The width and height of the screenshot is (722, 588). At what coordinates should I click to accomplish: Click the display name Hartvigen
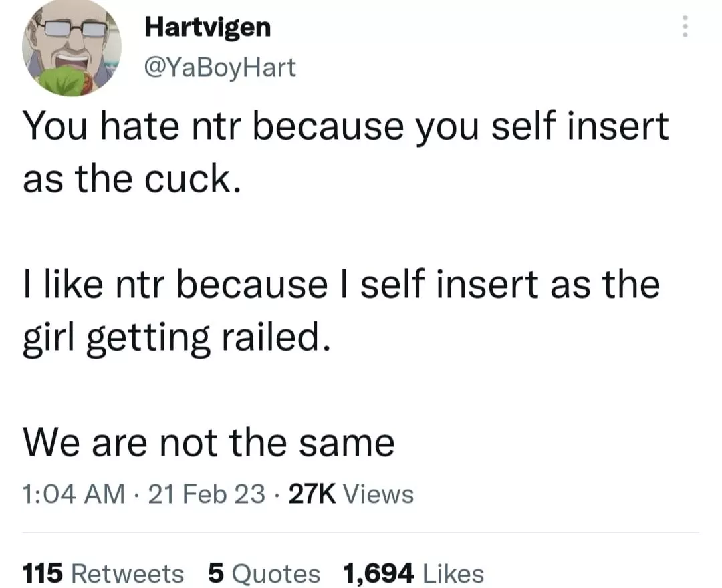pyautogui.click(x=208, y=27)
